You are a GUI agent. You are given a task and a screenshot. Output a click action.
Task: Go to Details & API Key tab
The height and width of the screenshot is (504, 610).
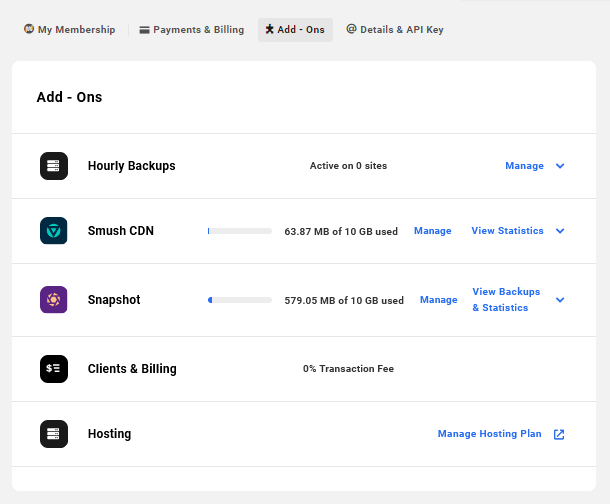(395, 30)
